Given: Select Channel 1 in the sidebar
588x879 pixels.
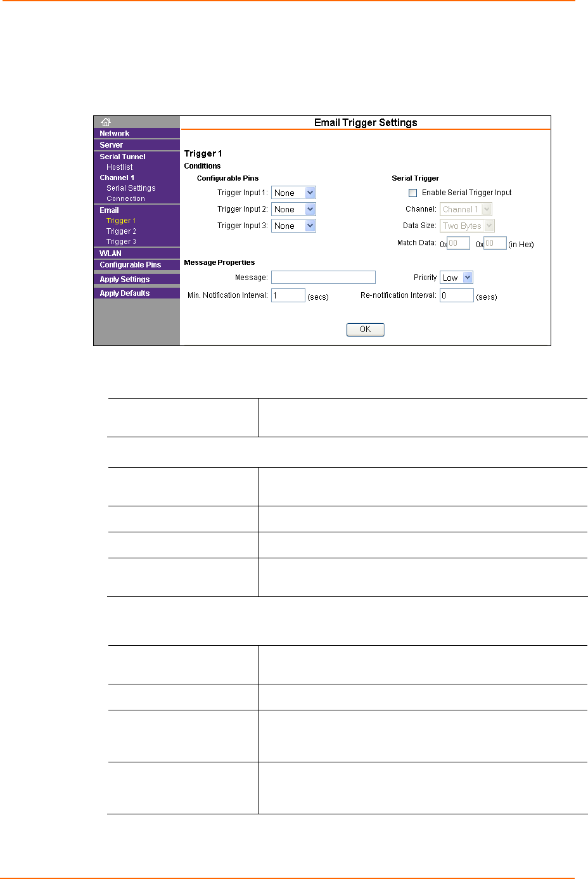Looking at the screenshot, I should 117,177.
